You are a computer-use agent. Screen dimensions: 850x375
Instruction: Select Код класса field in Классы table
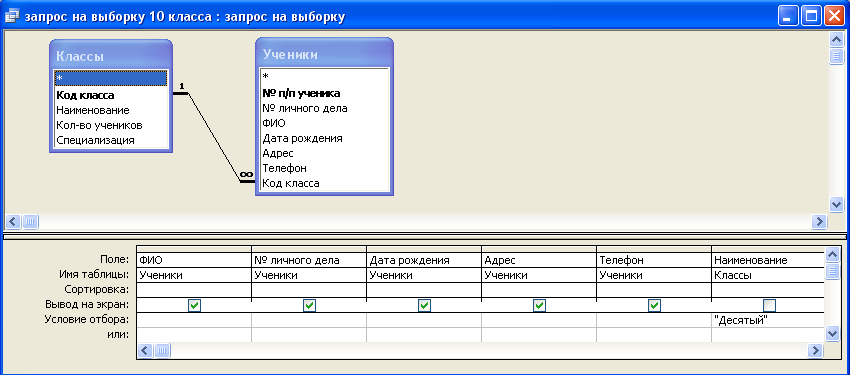(111, 95)
